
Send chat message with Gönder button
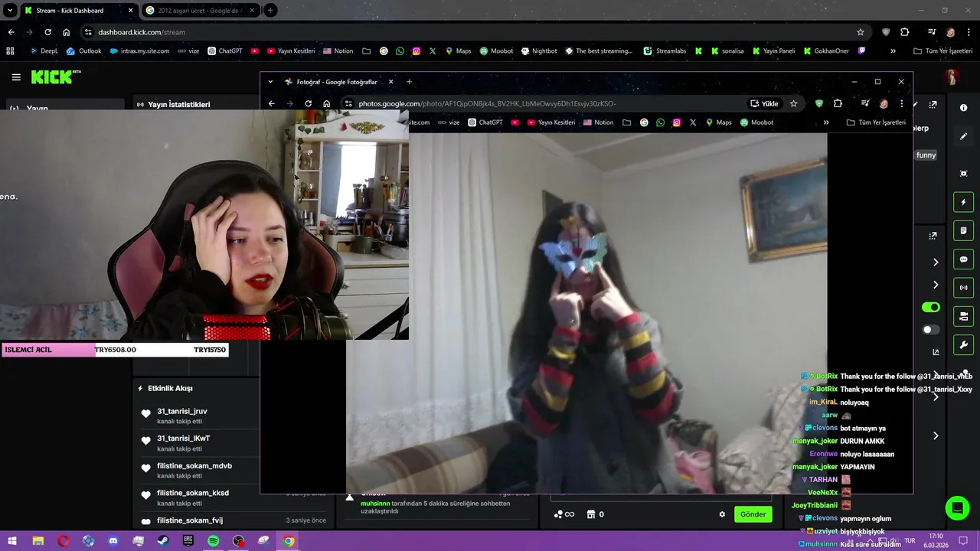click(x=753, y=514)
